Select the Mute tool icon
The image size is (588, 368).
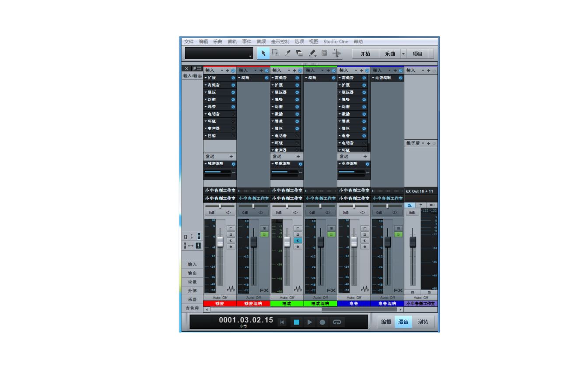click(324, 53)
